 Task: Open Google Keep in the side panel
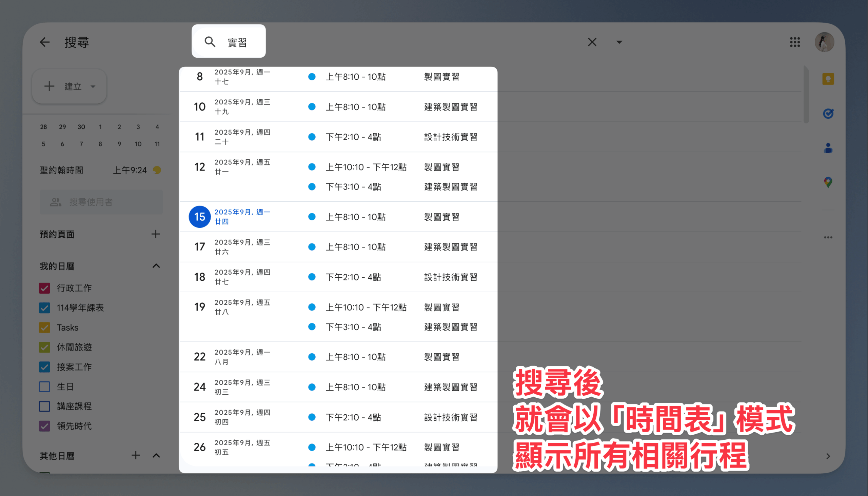pos(828,79)
